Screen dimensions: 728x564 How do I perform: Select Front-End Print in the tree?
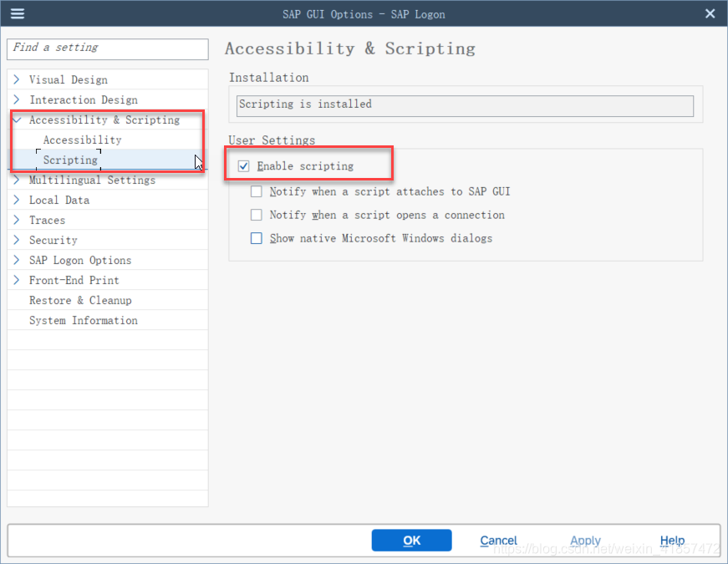[x=74, y=280]
